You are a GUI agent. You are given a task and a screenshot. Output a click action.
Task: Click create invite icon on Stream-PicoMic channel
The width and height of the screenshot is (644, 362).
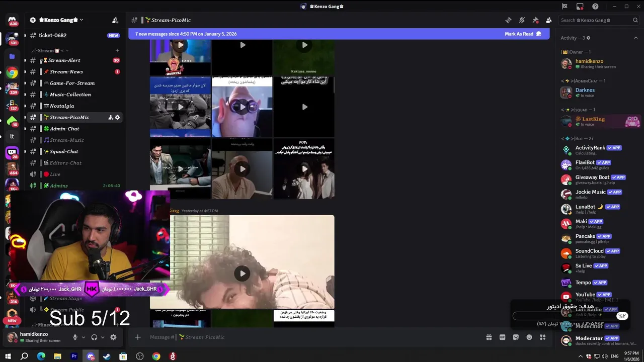[110, 117]
